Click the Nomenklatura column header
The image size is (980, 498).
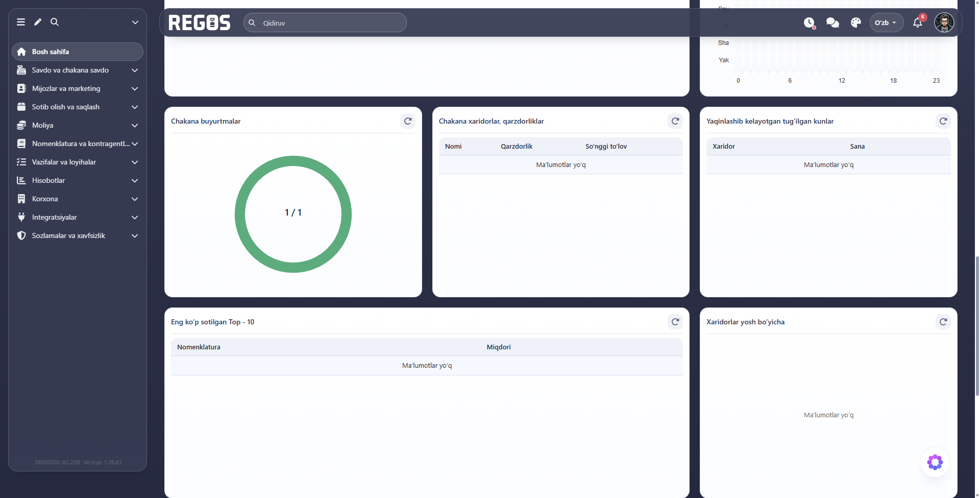(x=199, y=347)
